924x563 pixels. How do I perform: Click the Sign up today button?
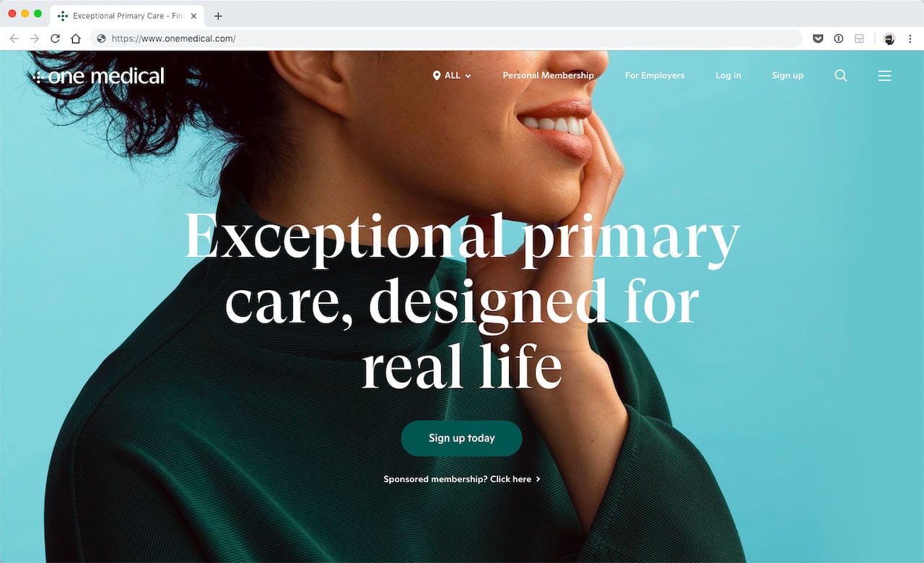coord(461,438)
